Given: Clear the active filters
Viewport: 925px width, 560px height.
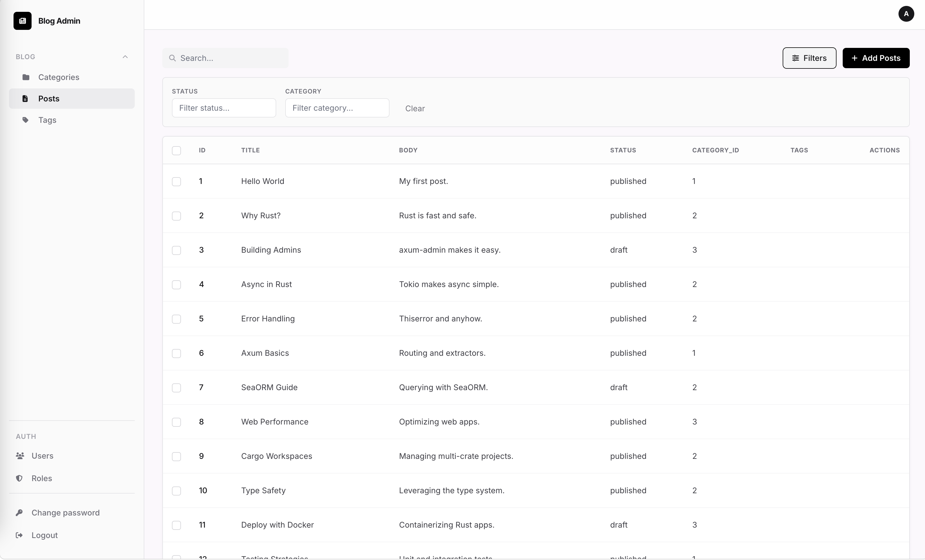Looking at the screenshot, I should point(415,108).
